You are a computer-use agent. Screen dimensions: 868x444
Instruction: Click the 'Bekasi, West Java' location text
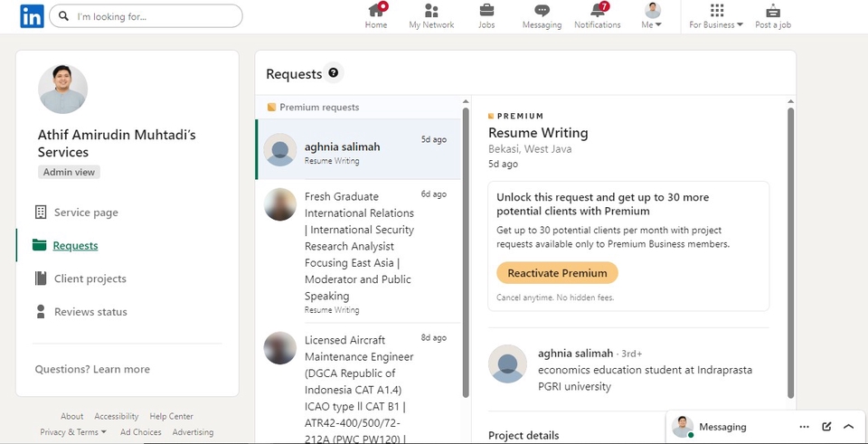pyautogui.click(x=530, y=149)
